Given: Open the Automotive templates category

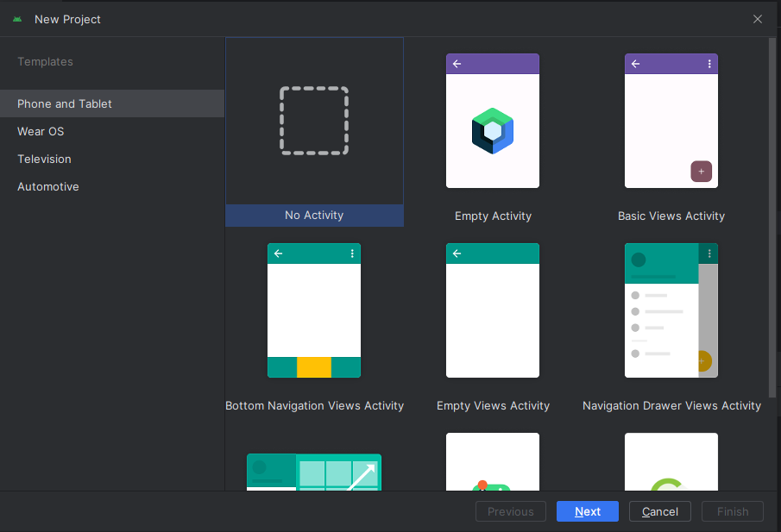Looking at the screenshot, I should tap(48, 186).
